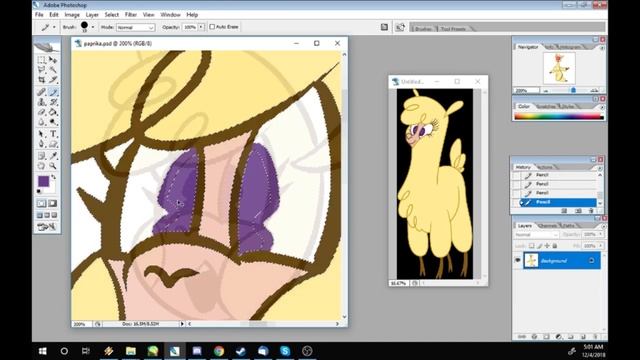Select the Slice tool
Image resolution: width=640 pixels, height=360 pixels.
pyautogui.click(x=53, y=80)
